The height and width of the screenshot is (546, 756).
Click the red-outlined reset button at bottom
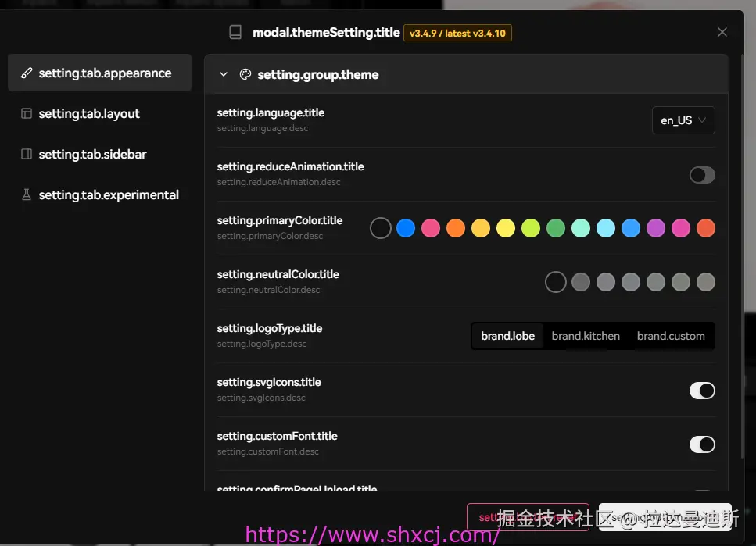[x=528, y=517]
